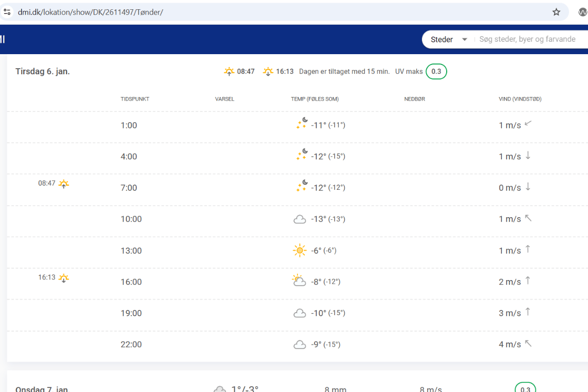Click the hamburger menu in the blue header
588x392 pixels.
[3, 39]
